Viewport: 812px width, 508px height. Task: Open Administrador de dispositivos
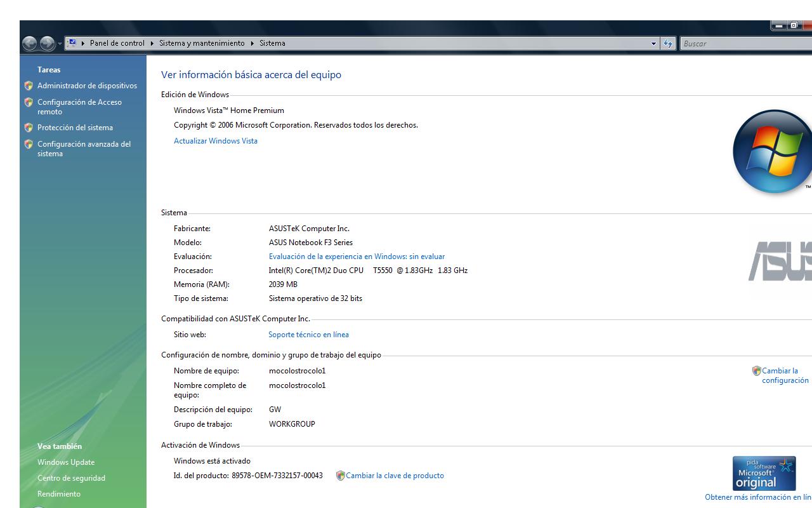point(87,86)
